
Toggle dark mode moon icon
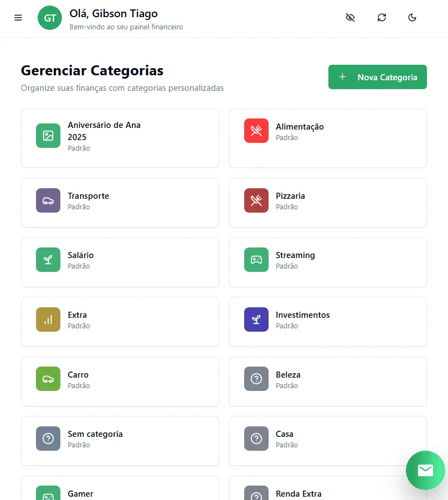pos(412,18)
